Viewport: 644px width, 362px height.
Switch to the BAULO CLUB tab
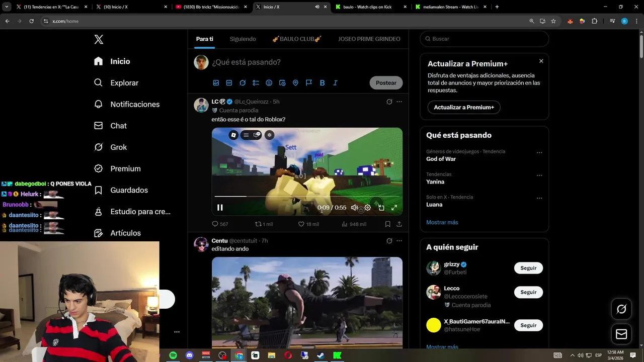(297, 39)
